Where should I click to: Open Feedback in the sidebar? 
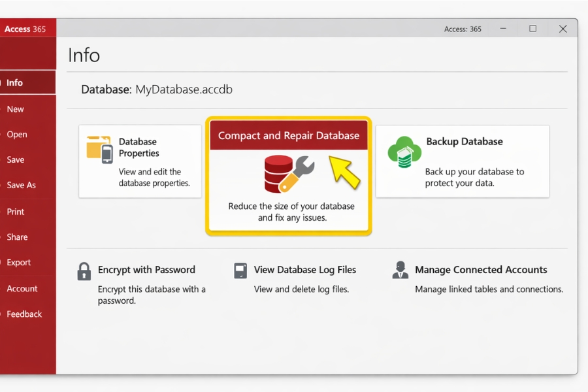click(24, 314)
